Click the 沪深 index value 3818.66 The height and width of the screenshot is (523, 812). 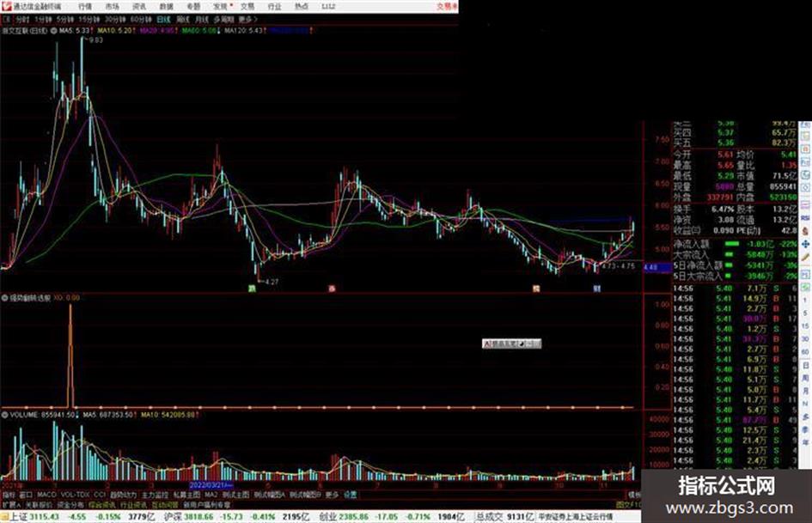(x=198, y=517)
